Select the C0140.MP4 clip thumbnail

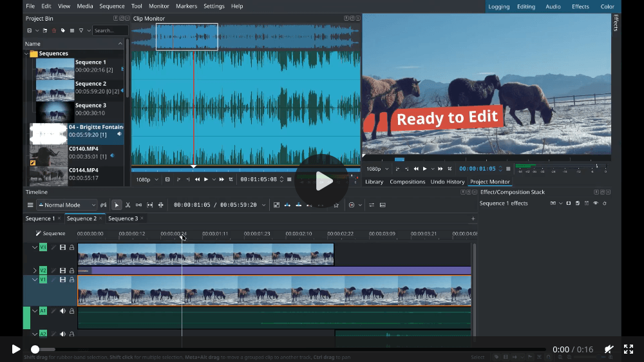pyautogui.click(x=48, y=155)
